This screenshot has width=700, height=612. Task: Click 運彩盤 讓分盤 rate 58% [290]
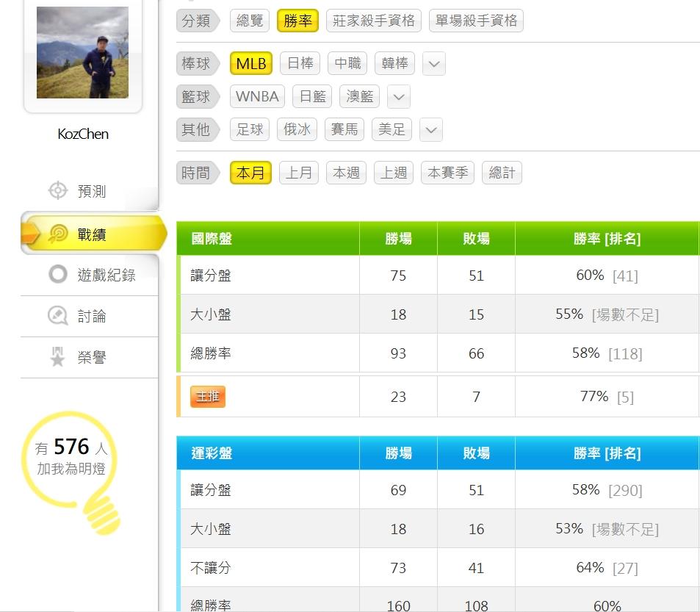pos(607,490)
